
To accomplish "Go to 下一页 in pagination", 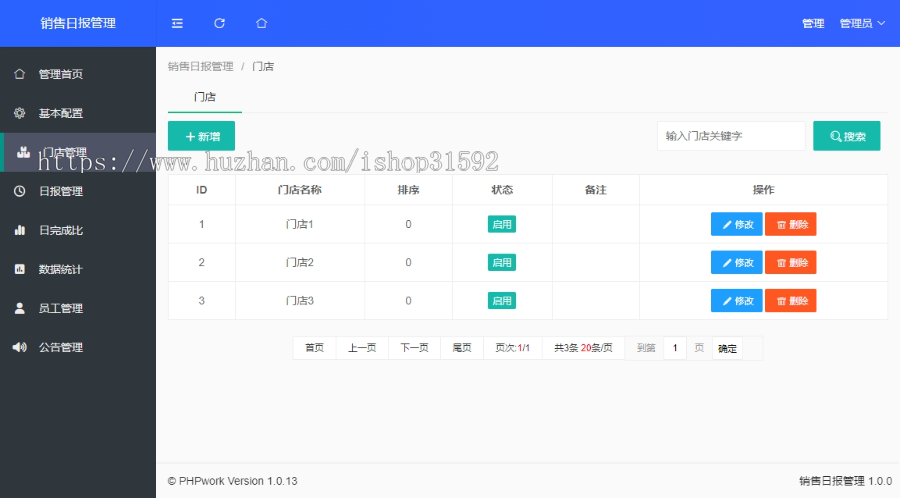I will 414,348.
